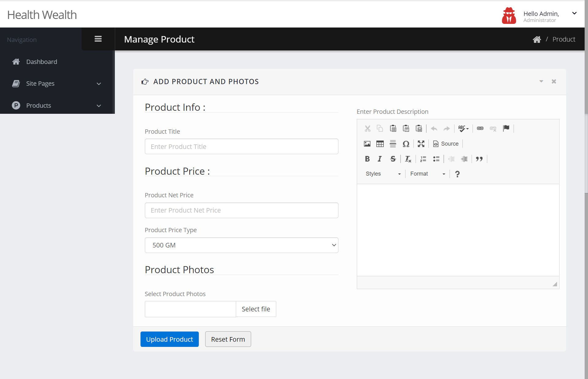
Task: Click the Product Title input field
Action: point(241,147)
